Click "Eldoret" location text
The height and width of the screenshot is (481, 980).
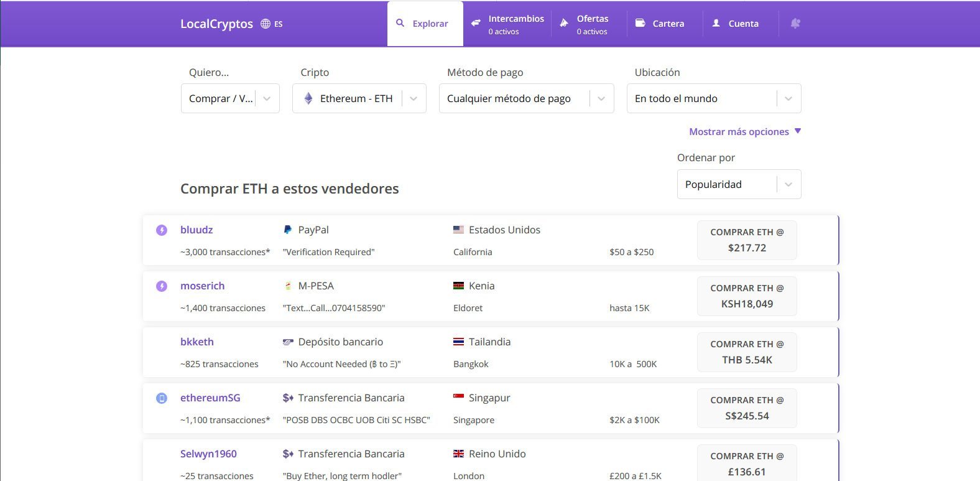(x=468, y=308)
